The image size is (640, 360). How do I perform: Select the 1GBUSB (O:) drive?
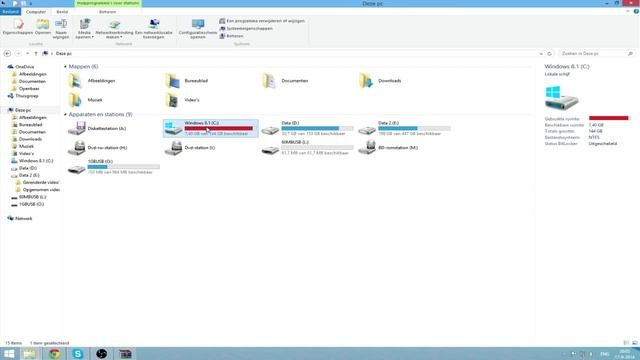click(114, 167)
